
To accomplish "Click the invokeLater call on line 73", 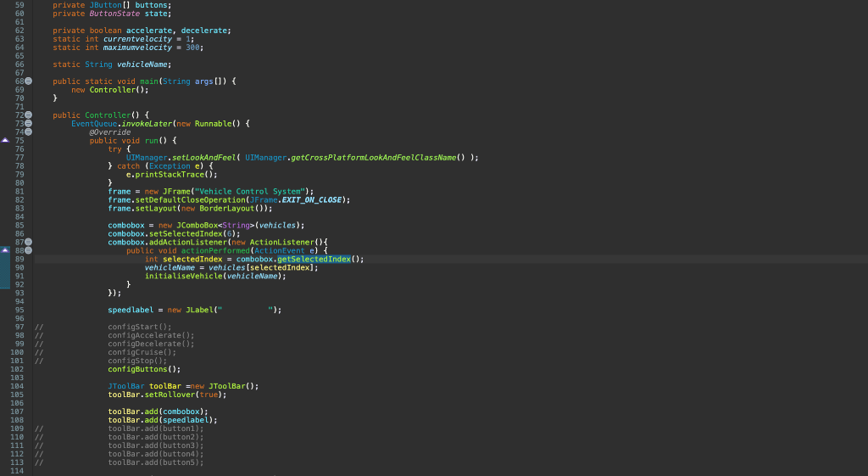I will (x=147, y=124).
